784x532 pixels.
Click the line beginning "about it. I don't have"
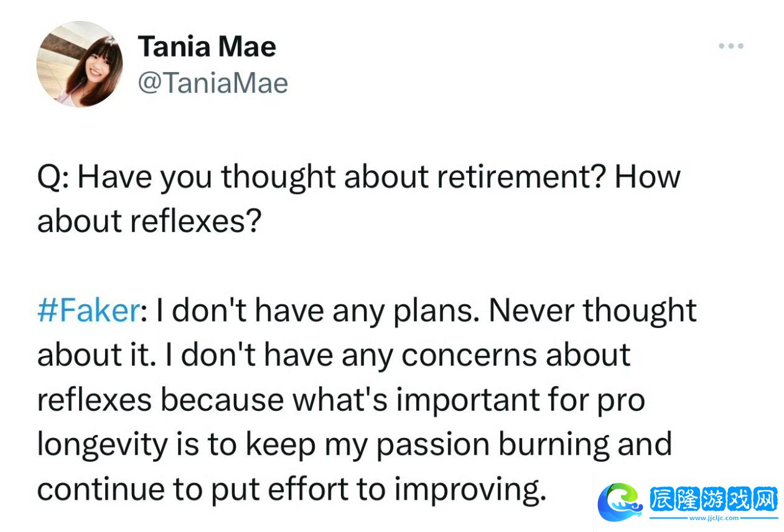[334, 355]
